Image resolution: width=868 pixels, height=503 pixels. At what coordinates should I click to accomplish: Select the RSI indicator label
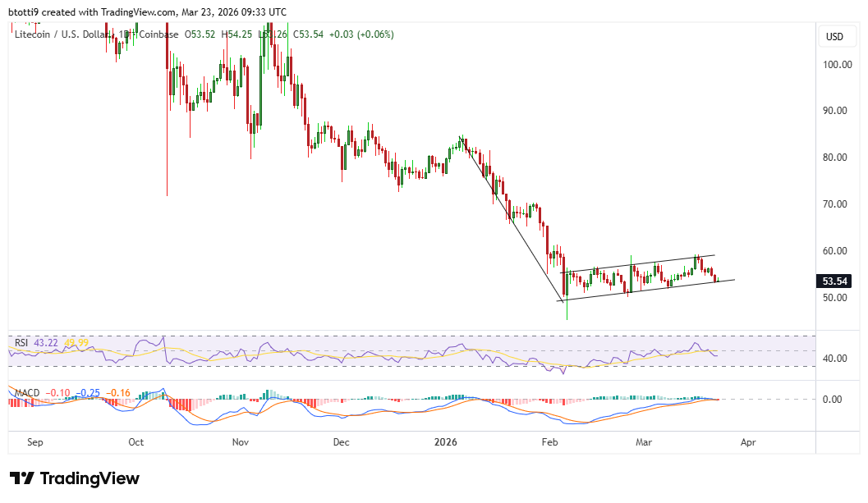(x=20, y=341)
